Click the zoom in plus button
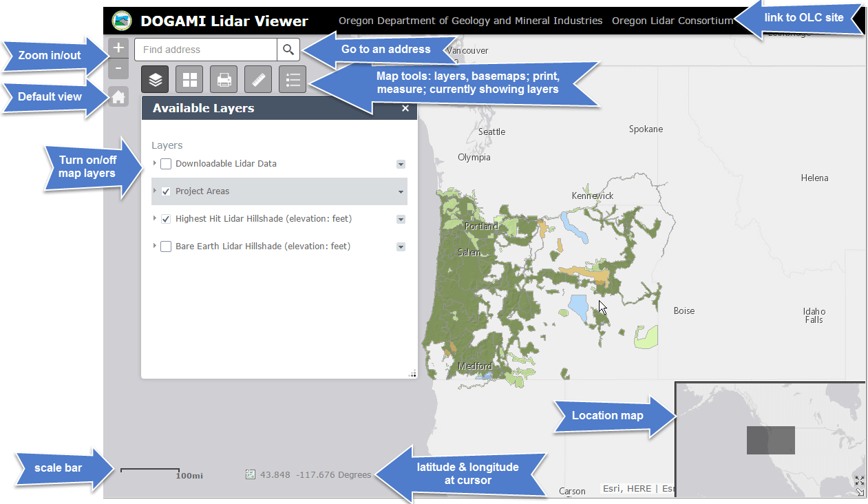 [118, 48]
